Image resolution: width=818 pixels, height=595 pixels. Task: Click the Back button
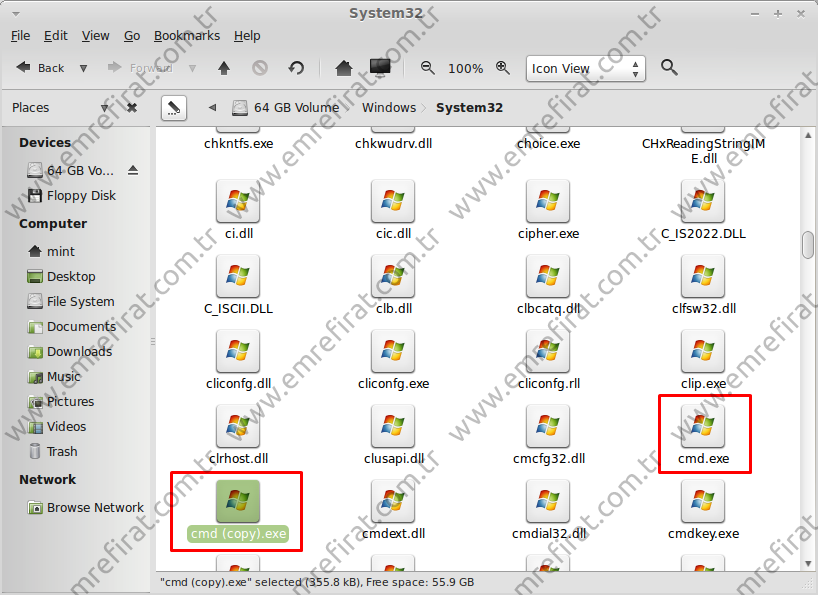(x=40, y=68)
